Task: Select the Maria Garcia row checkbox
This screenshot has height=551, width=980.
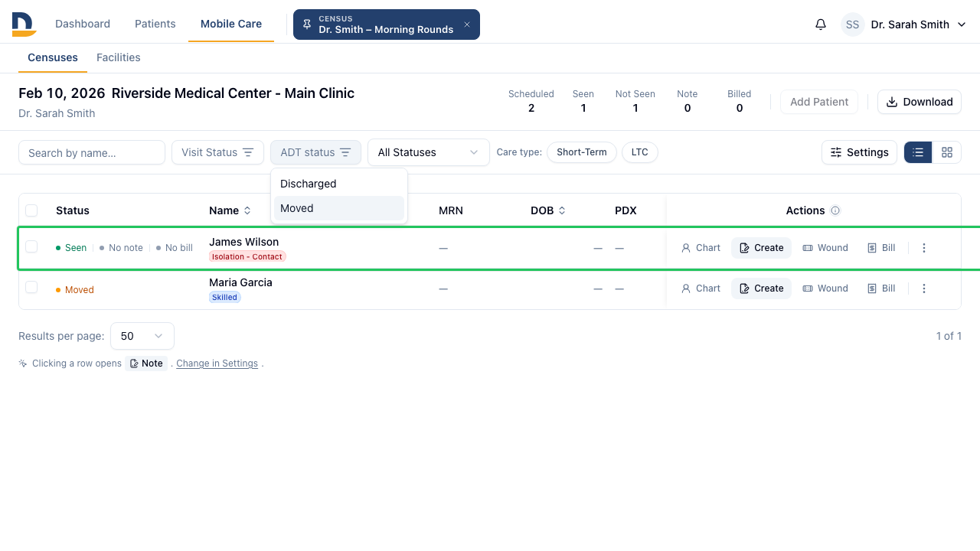Action: pyautogui.click(x=31, y=287)
